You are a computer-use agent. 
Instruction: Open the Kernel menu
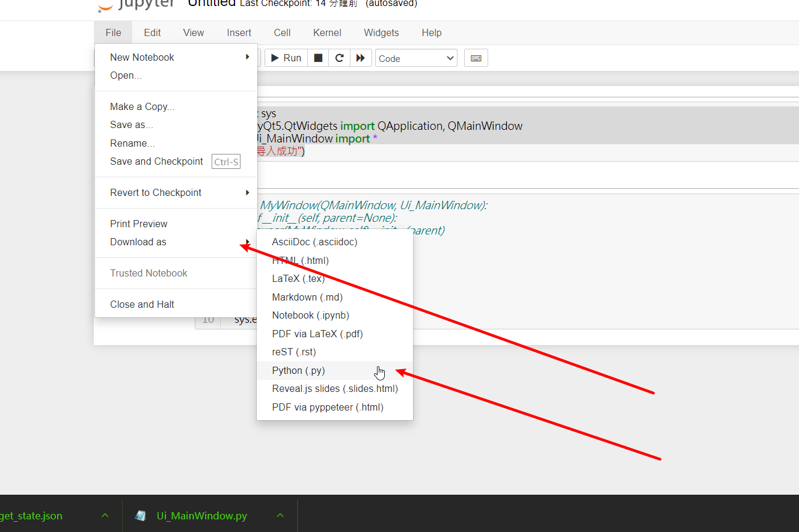tap(327, 32)
